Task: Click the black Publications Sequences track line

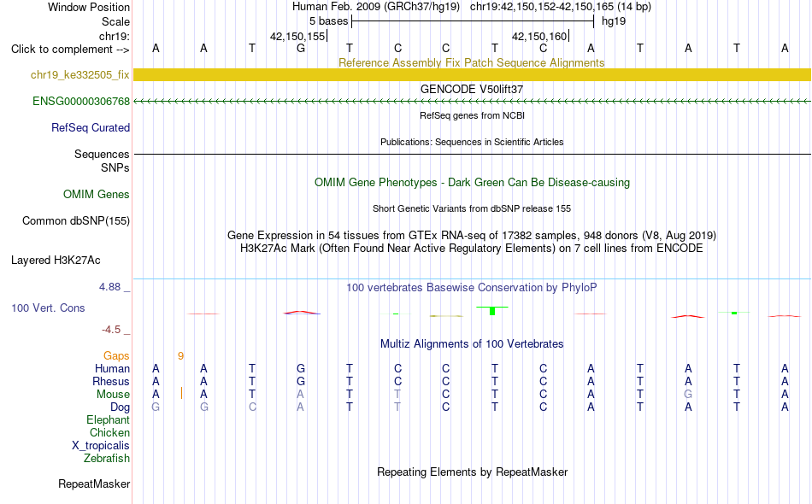Action: pyautogui.click(x=473, y=155)
